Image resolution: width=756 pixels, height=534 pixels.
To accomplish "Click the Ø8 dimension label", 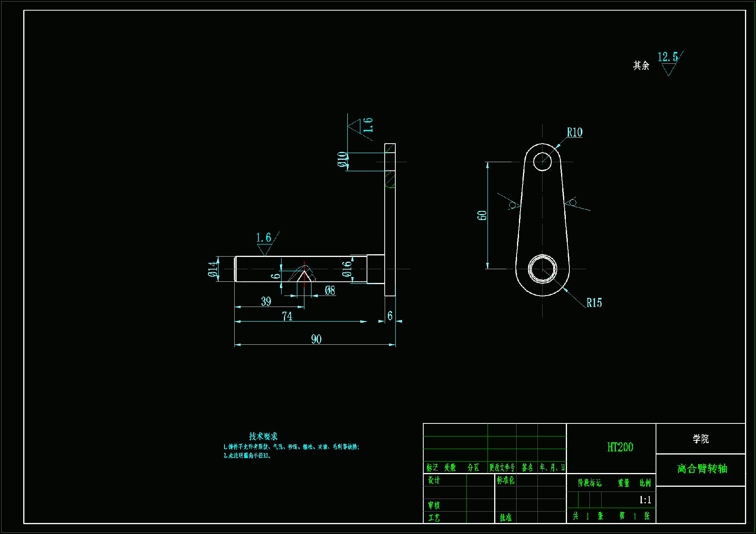I will click(x=330, y=290).
